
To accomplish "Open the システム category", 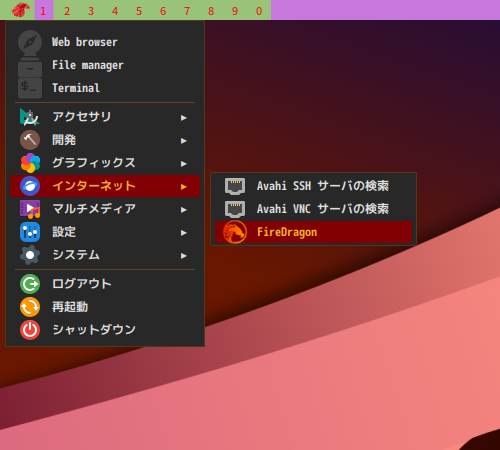I will tap(105, 255).
